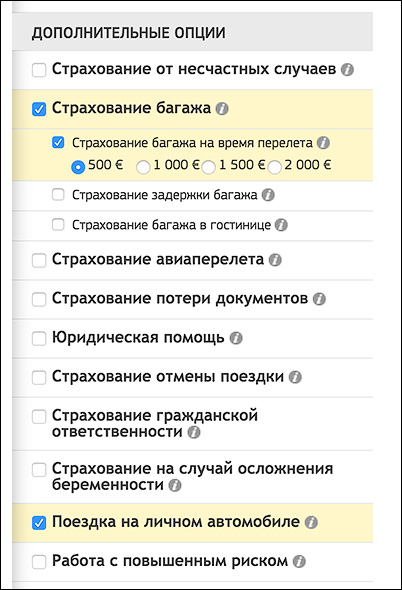
Task: Show info for Страхование потери документов
Action: pos(319,299)
